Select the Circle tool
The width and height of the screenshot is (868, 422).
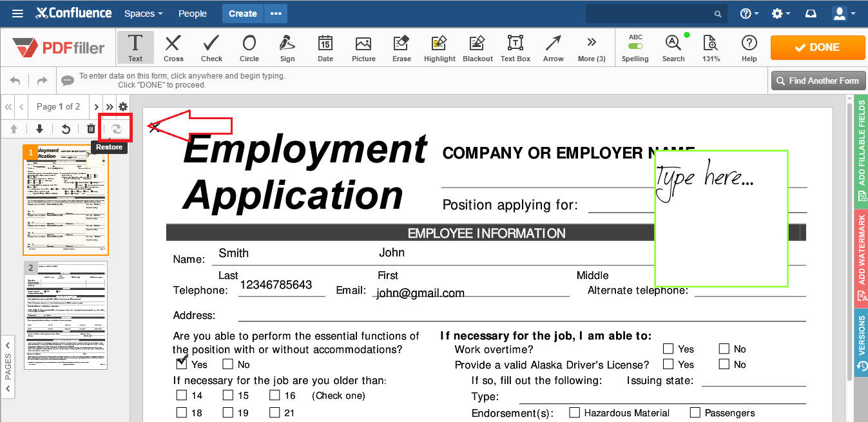[x=249, y=47]
